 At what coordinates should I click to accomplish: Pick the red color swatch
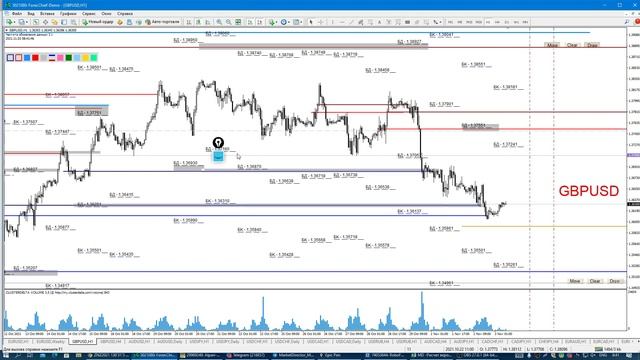click(35, 58)
